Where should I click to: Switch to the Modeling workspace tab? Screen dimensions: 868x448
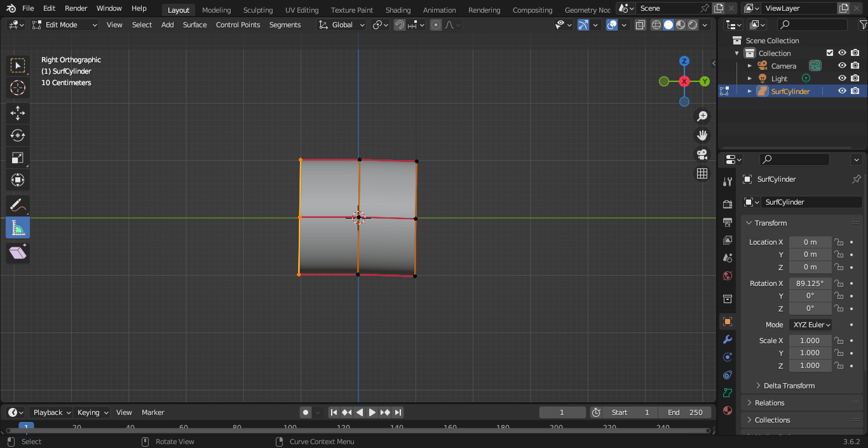(217, 10)
